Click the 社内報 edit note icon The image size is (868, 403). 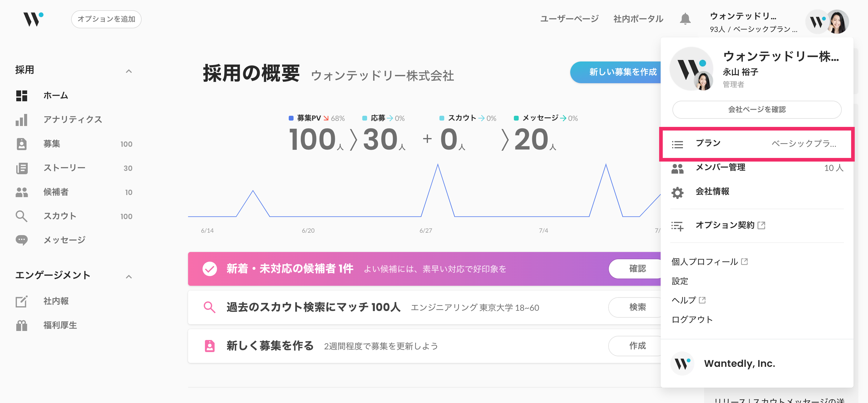click(x=22, y=301)
